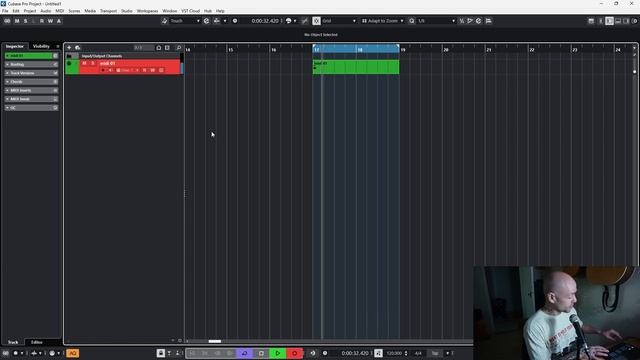Expand the Routing inspector section
640x360 pixels.
tap(31, 64)
